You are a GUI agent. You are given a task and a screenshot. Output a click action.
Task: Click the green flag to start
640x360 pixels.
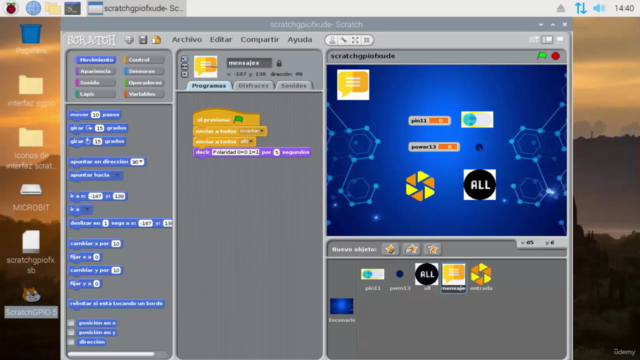click(x=542, y=56)
